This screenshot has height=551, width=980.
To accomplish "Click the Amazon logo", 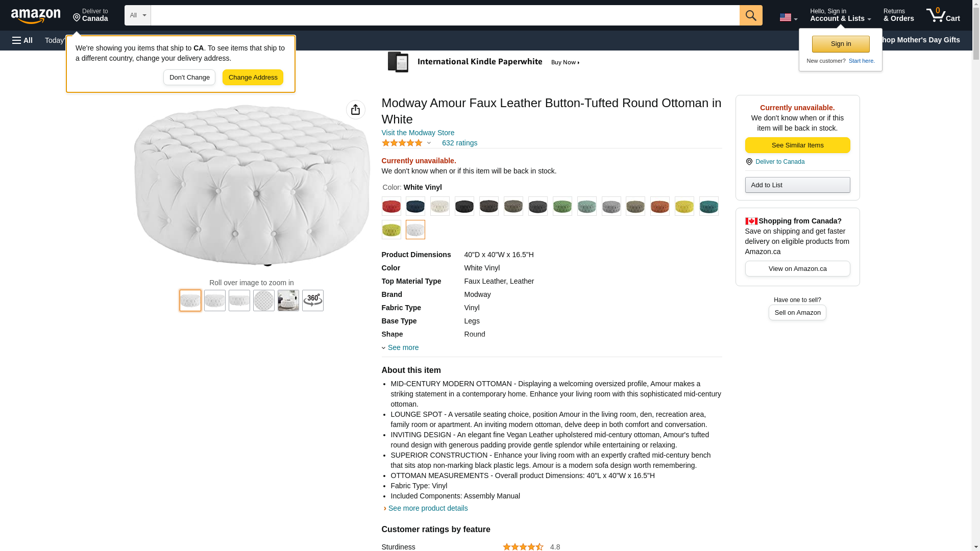I will [36, 16].
